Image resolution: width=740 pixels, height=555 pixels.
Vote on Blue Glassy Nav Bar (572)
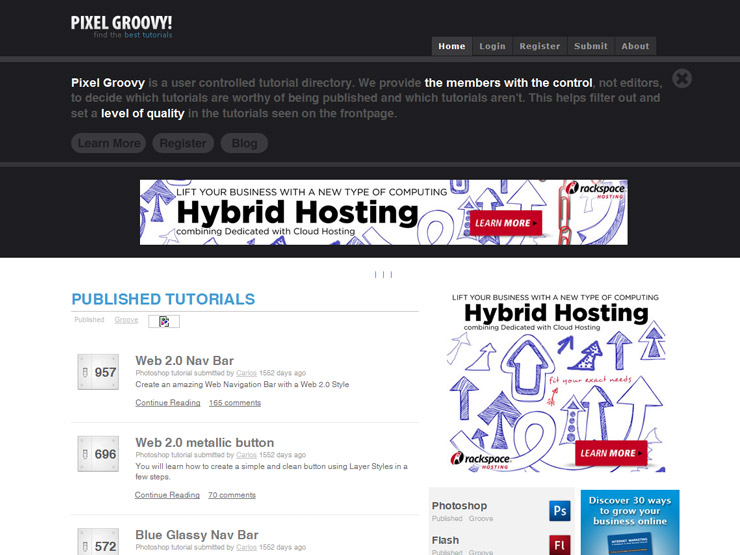[x=98, y=542]
